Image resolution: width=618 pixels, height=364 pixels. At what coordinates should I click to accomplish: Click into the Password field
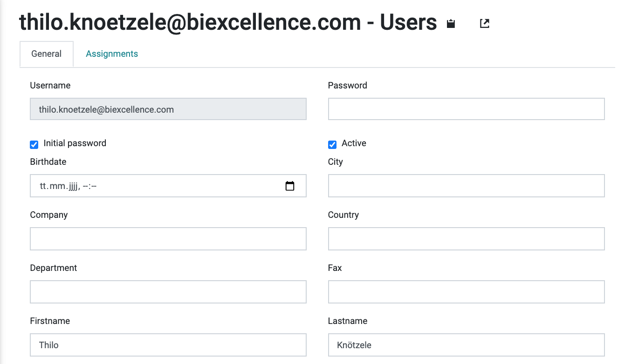click(x=467, y=109)
